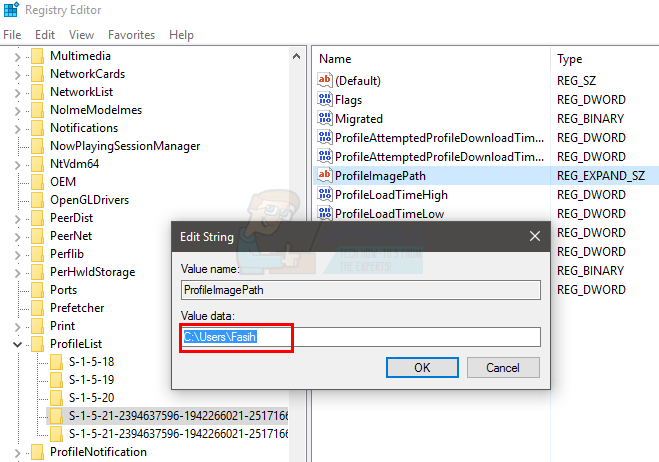The height and width of the screenshot is (462, 659).
Task: Click the ProfileLoadTimeLow value icon
Action: (324, 213)
